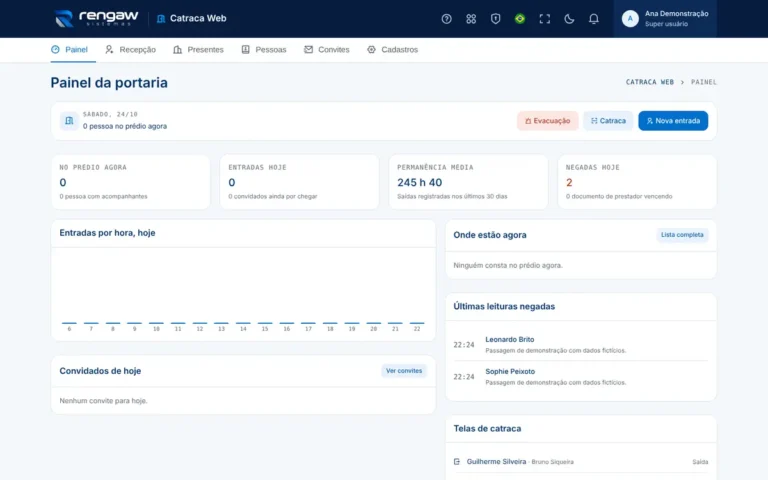The width and height of the screenshot is (768, 480).
Task: Click the building icon beside SÁBADO, 24/10
Action: pos(69,120)
